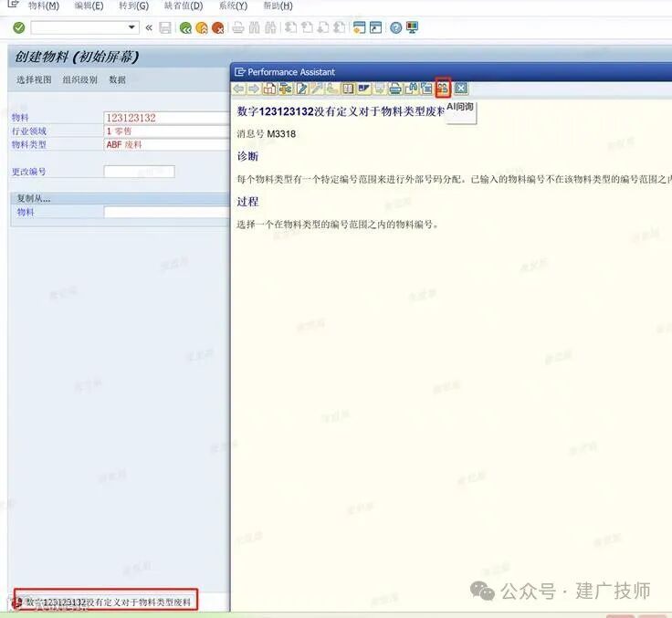Click the Customize Local Layout monitor icon
Image resolution: width=672 pixels, height=618 pixels.
[x=412, y=28]
